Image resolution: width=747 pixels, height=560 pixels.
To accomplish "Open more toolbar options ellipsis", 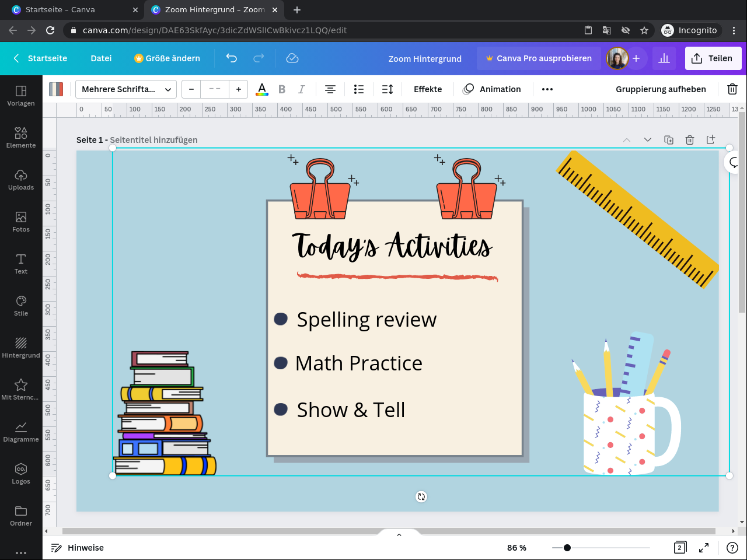I will (547, 89).
